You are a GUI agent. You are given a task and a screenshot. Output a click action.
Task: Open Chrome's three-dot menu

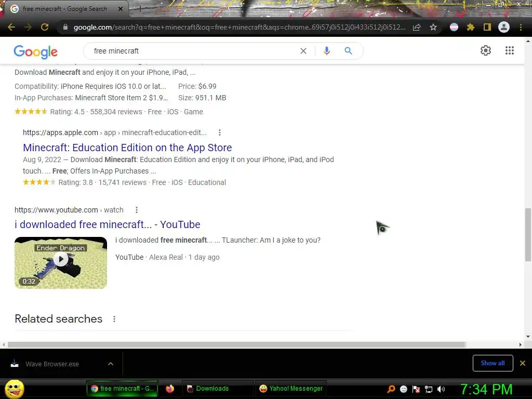pos(521,27)
